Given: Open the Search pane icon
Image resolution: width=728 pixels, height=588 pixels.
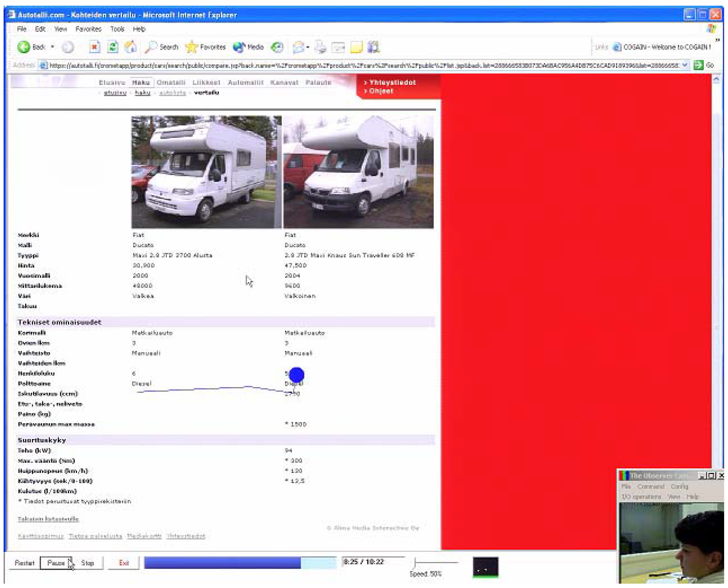Looking at the screenshot, I should pyautogui.click(x=151, y=47).
